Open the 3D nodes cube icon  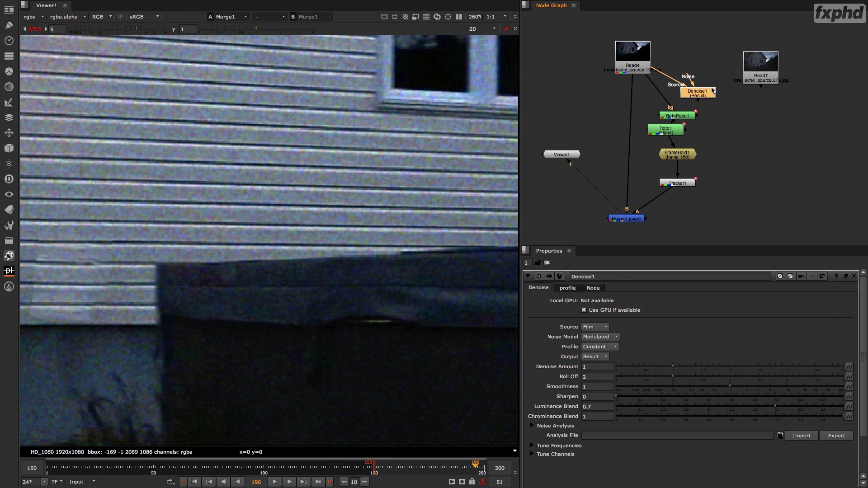click(x=9, y=148)
